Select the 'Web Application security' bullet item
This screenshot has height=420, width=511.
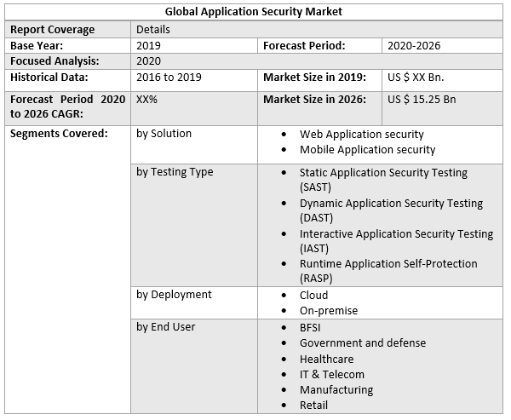(x=361, y=135)
